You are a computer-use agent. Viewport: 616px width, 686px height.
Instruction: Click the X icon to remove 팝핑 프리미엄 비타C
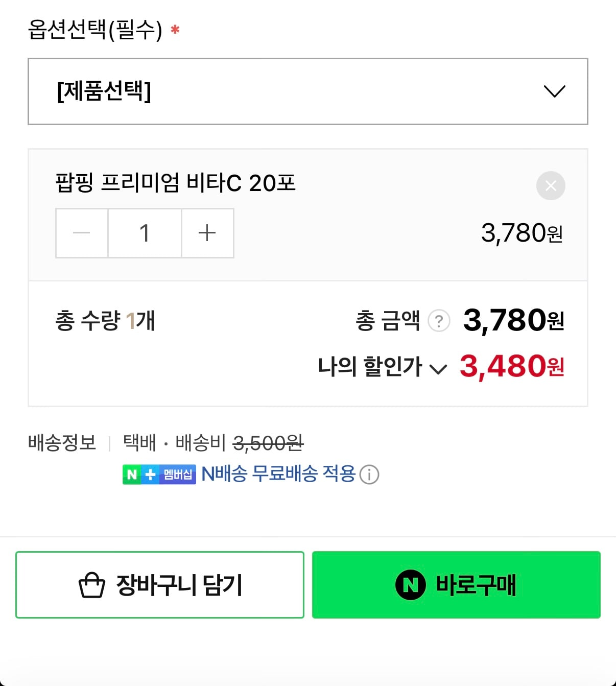[551, 186]
